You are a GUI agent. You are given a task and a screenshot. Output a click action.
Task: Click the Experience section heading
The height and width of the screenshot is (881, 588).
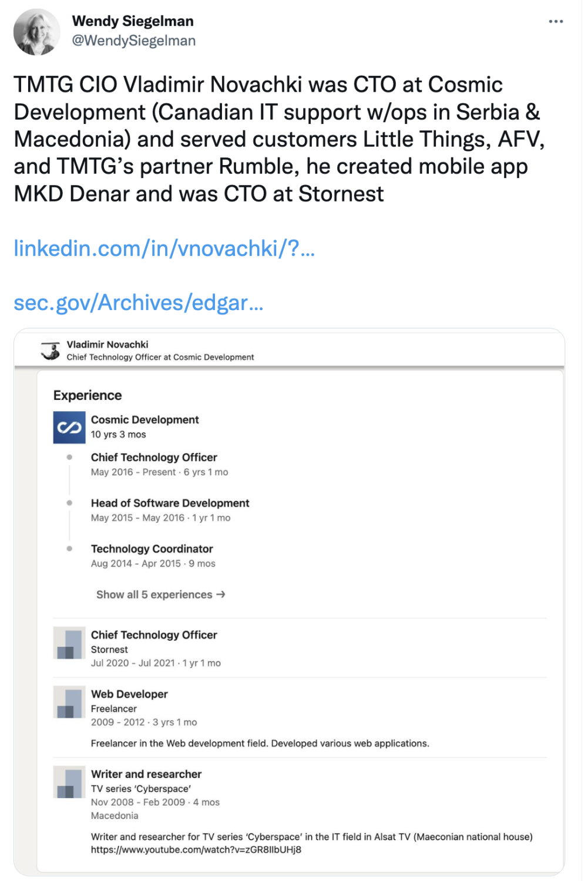point(87,395)
